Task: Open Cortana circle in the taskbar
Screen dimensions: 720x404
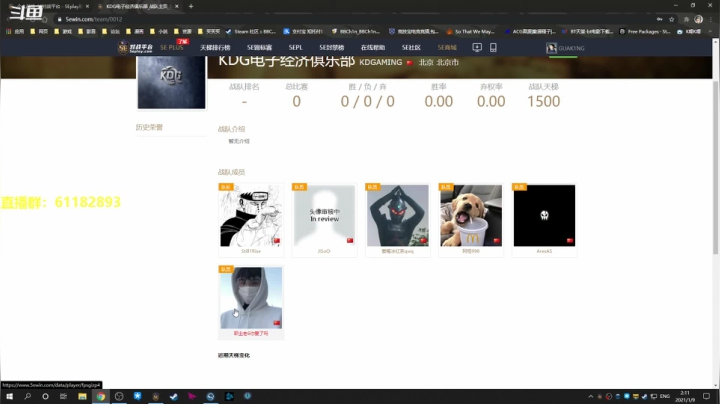Action: pyautogui.click(x=45, y=396)
